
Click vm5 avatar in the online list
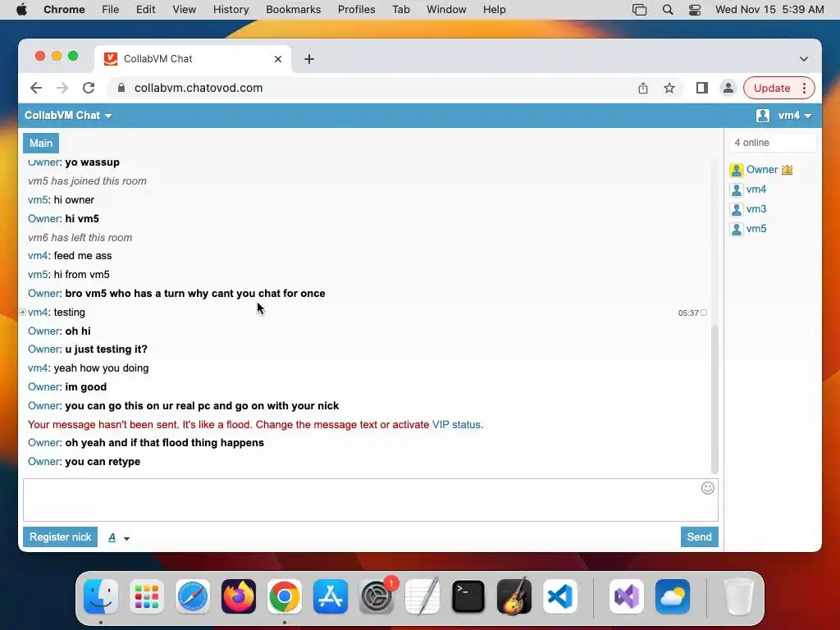737,230
